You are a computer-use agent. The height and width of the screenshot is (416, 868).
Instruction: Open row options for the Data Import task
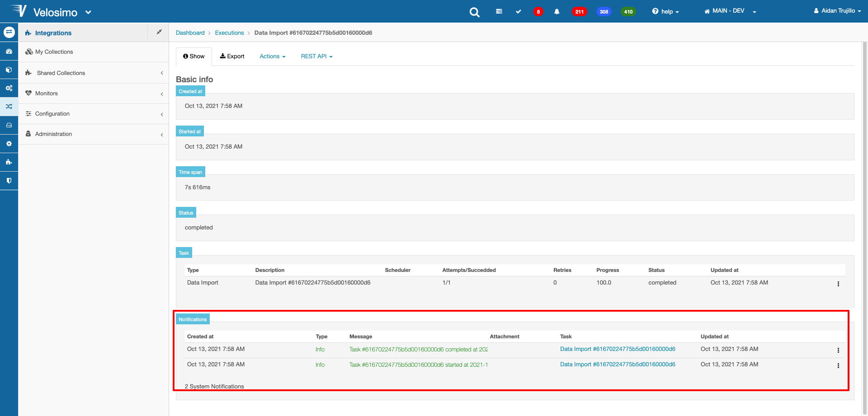(x=838, y=284)
